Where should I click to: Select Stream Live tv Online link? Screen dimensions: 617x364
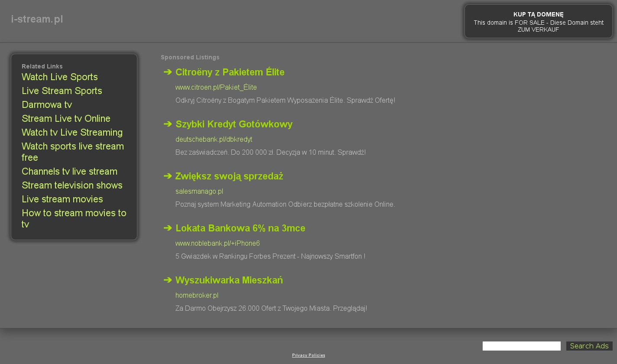(66, 119)
